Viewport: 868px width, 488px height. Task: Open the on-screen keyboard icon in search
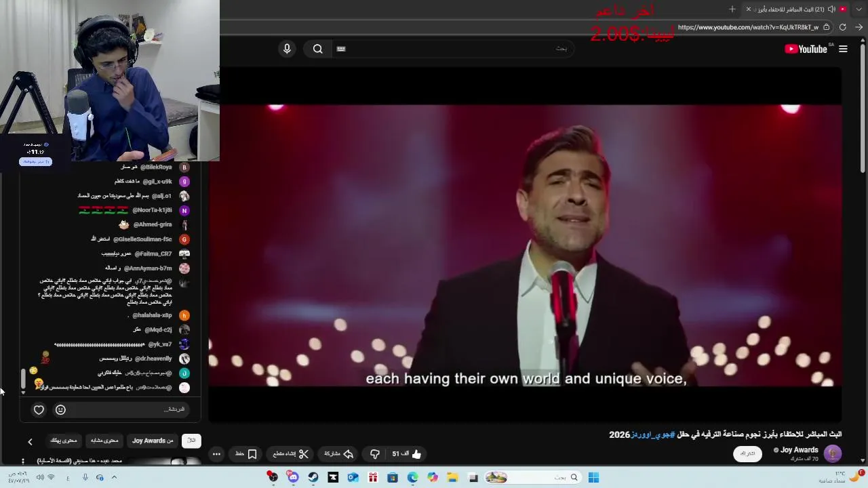pos(341,49)
